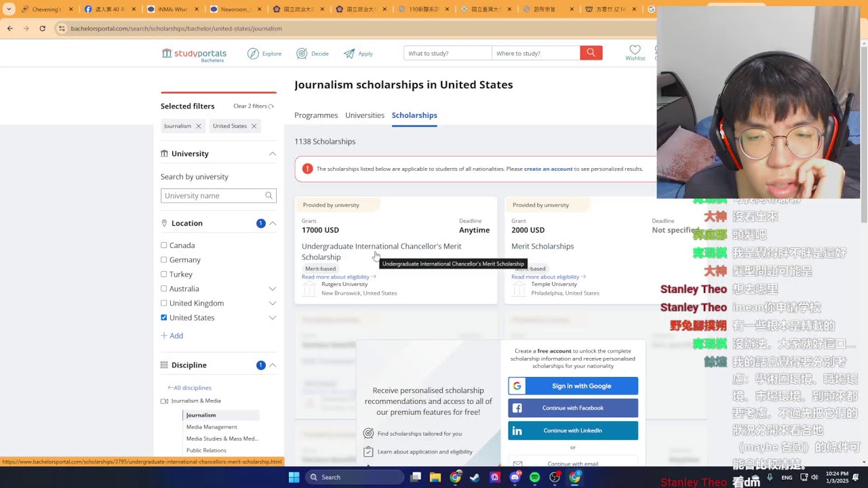This screenshot has height=488, width=868.
Task: Uncheck the United States location checkbox
Action: coord(163,317)
